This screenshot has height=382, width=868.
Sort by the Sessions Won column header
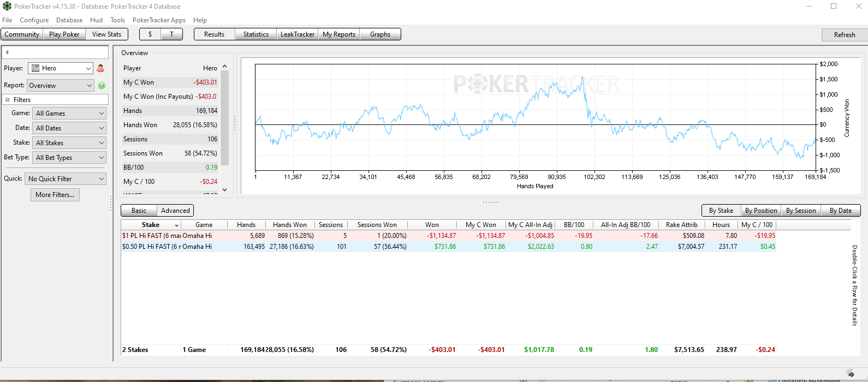click(x=377, y=225)
